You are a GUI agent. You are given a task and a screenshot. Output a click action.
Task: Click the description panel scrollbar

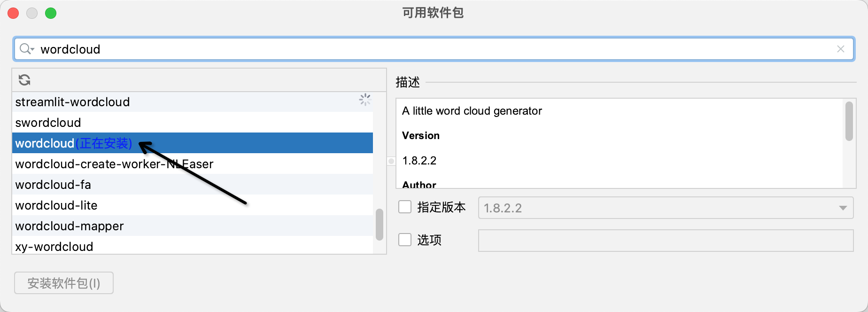pyautogui.click(x=849, y=121)
